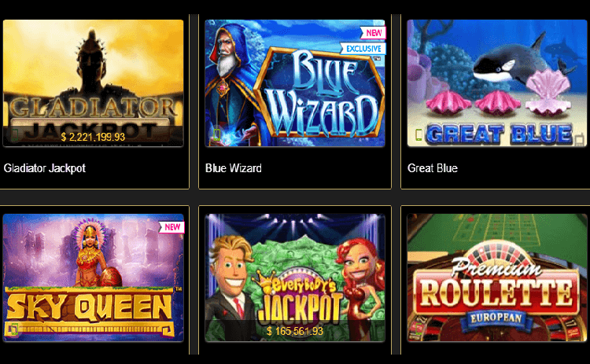Screen dimensions: 590x364
Task: Launch the Blue Wizard game thumbnail
Action: pos(295,83)
